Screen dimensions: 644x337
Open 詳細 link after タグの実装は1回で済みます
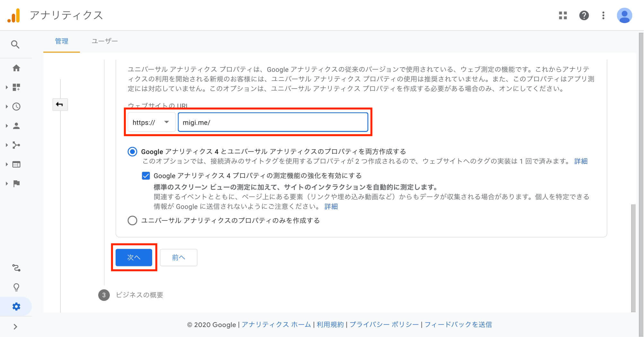point(581,161)
